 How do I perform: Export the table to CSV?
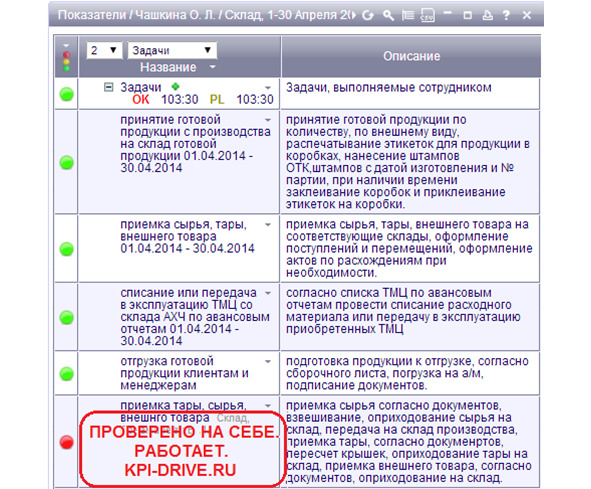pos(427,15)
